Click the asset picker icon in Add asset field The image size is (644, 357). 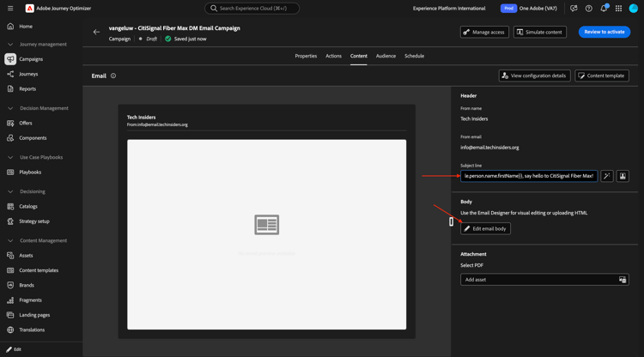point(623,280)
